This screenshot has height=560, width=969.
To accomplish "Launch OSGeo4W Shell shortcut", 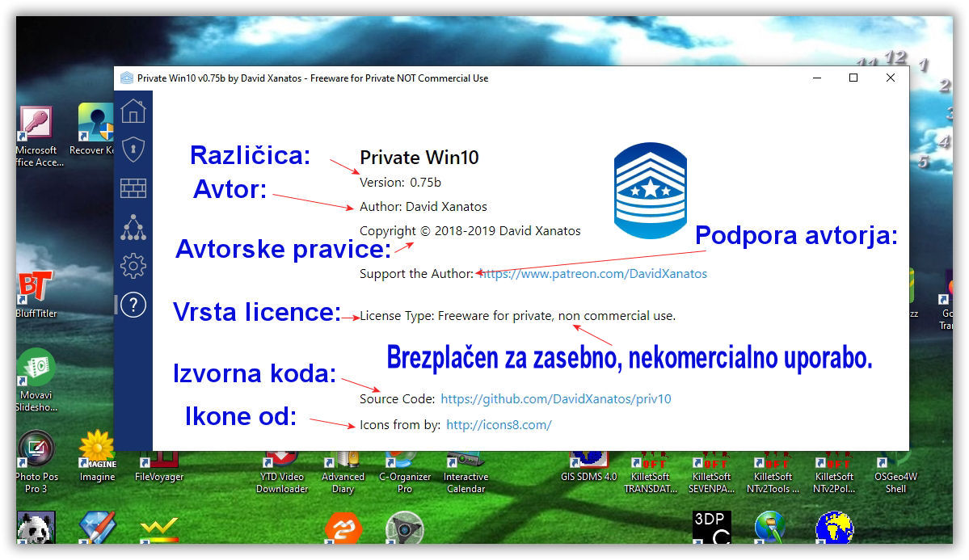I will point(895,473).
